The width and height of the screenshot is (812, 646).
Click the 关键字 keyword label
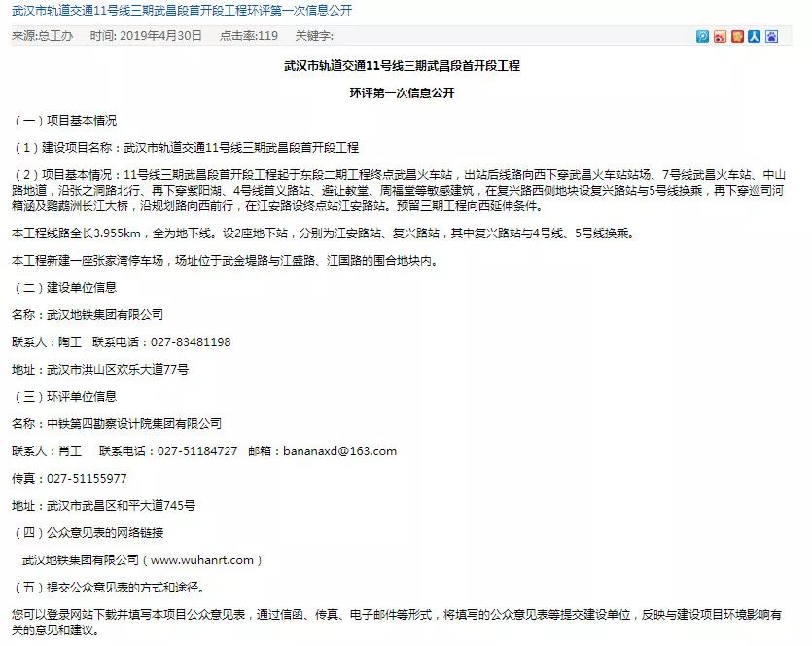click(x=314, y=36)
